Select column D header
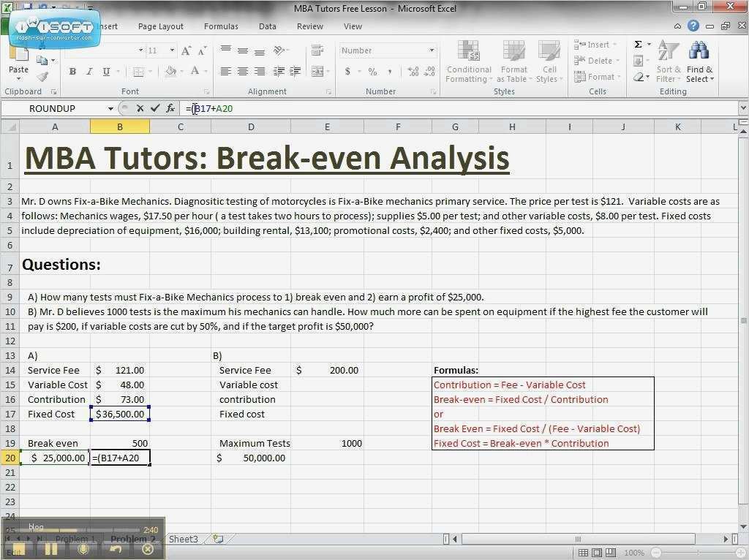 click(251, 127)
